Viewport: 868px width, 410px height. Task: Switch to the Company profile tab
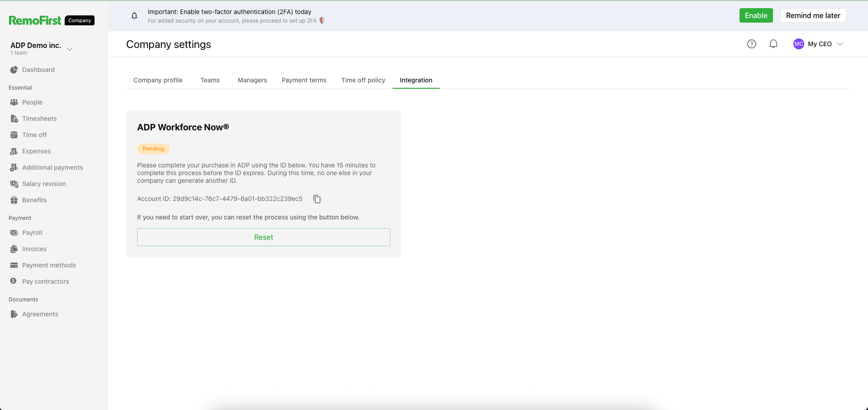(x=158, y=80)
